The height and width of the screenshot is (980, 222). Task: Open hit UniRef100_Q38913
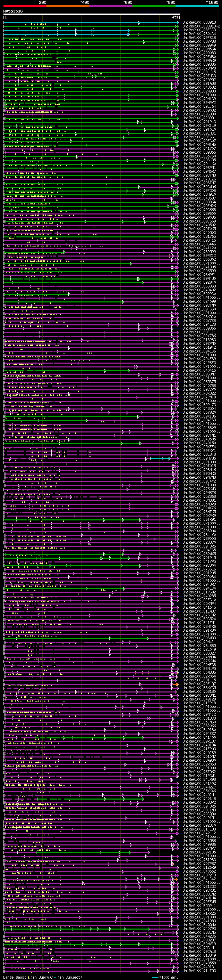point(199,23)
